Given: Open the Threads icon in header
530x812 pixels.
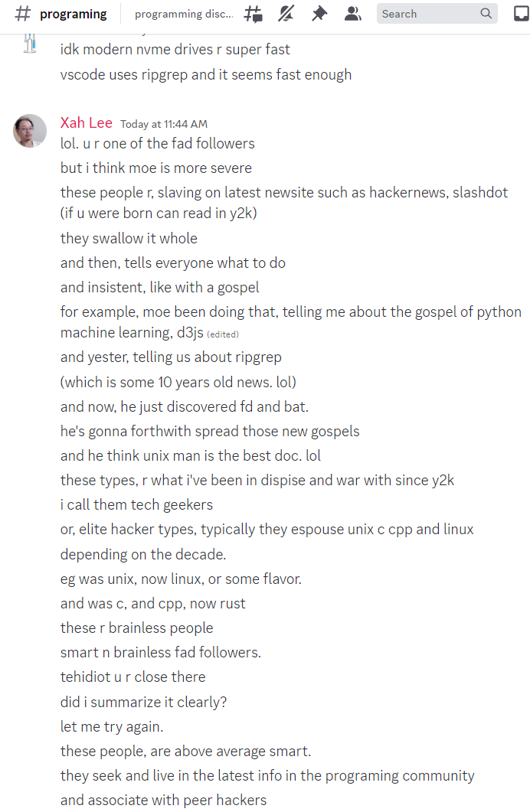Looking at the screenshot, I should point(254,14).
